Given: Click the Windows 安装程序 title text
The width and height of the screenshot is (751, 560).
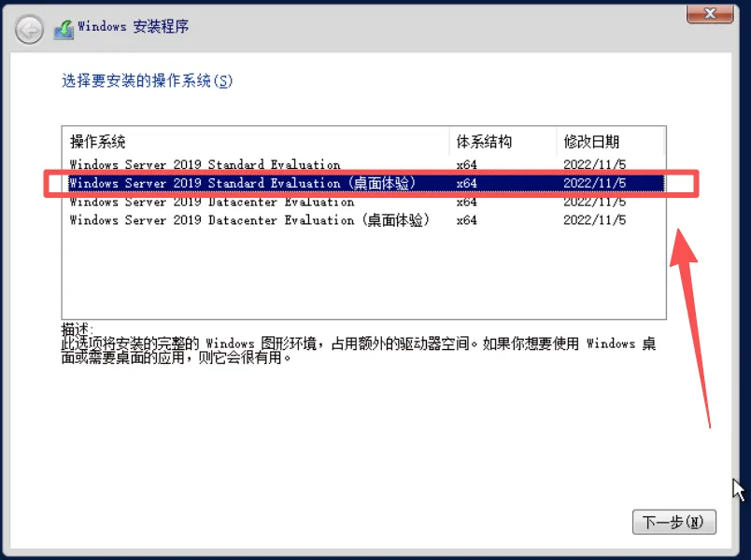Looking at the screenshot, I should pos(134,26).
